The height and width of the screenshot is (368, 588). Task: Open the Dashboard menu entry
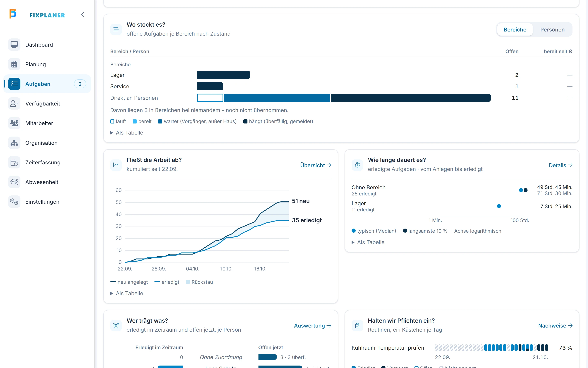tap(47, 45)
